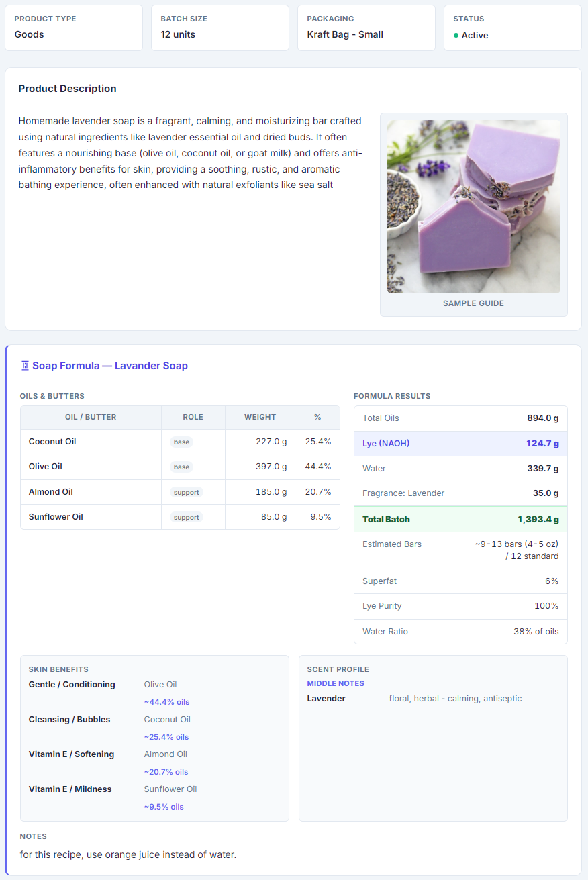Select the SAMPLE GUIDE caption
This screenshot has height=880, width=588.
click(x=473, y=303)
